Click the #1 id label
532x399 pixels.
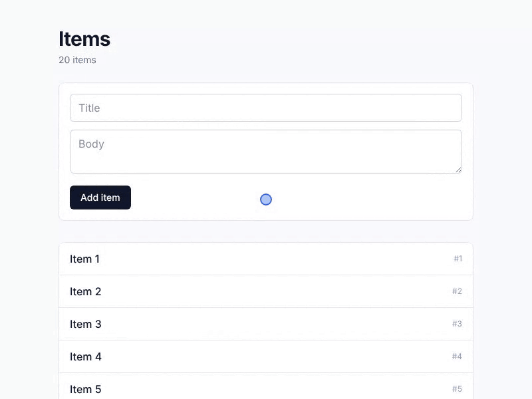(458, 259)
